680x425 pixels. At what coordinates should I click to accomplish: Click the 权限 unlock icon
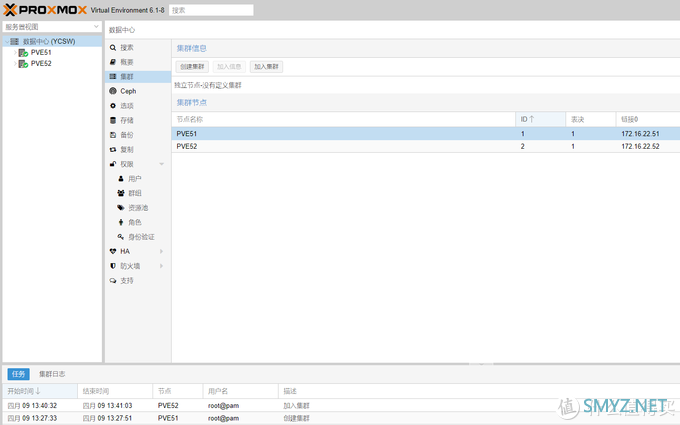point(113,164)
